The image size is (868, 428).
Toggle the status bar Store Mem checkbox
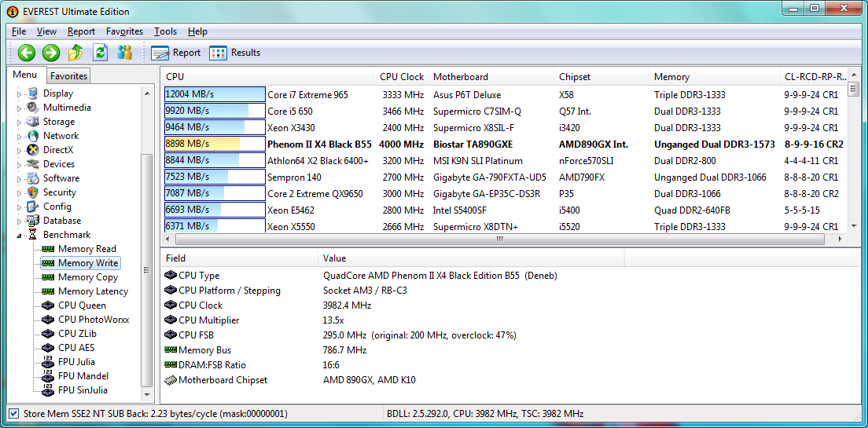[14, 414]
